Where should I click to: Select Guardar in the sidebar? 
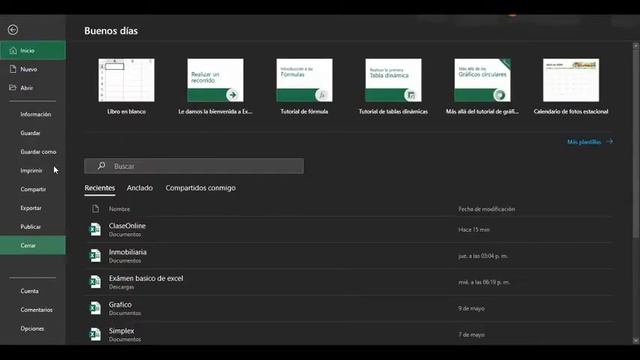(30, 133)
